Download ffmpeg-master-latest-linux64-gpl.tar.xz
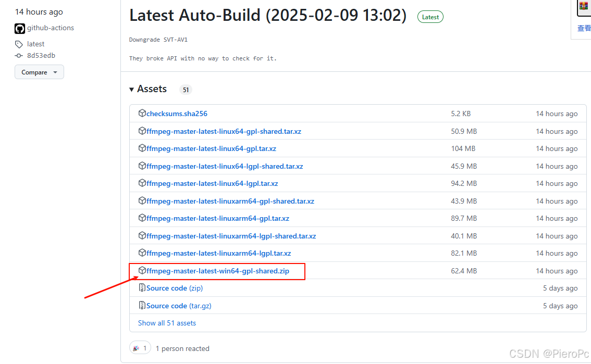The width and height of the screenshot is (591, 364). (211, 148)
